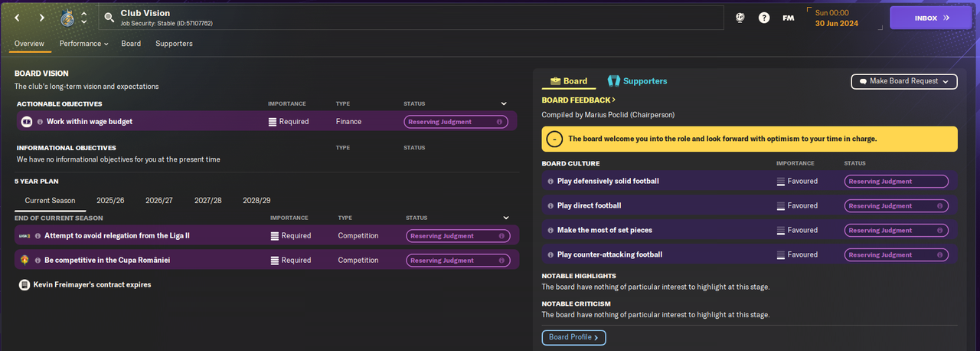
Task: Open the Make Board Request dropdown
Action: (904, 81)
